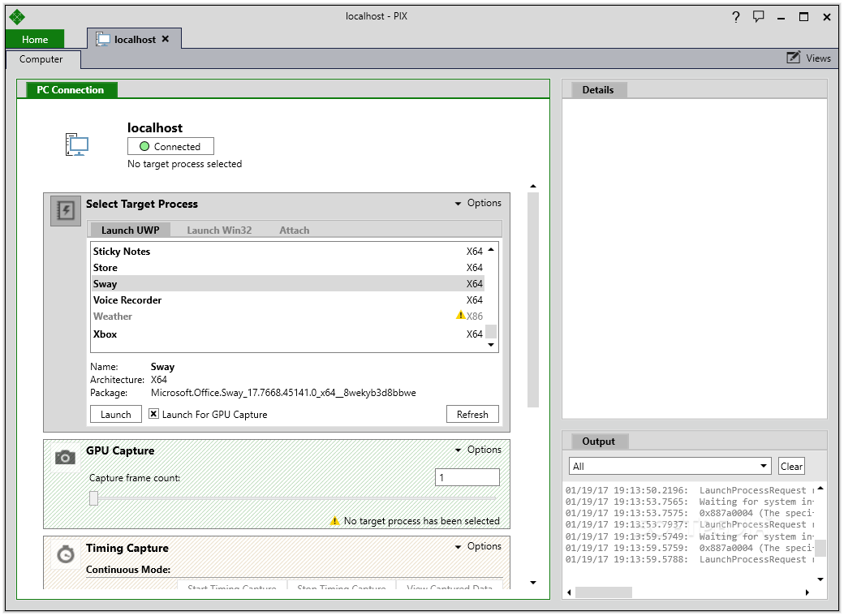The image size is (844, 616).
Task: Expand GPU Capture Options
Action: click(x=478, y=450)
